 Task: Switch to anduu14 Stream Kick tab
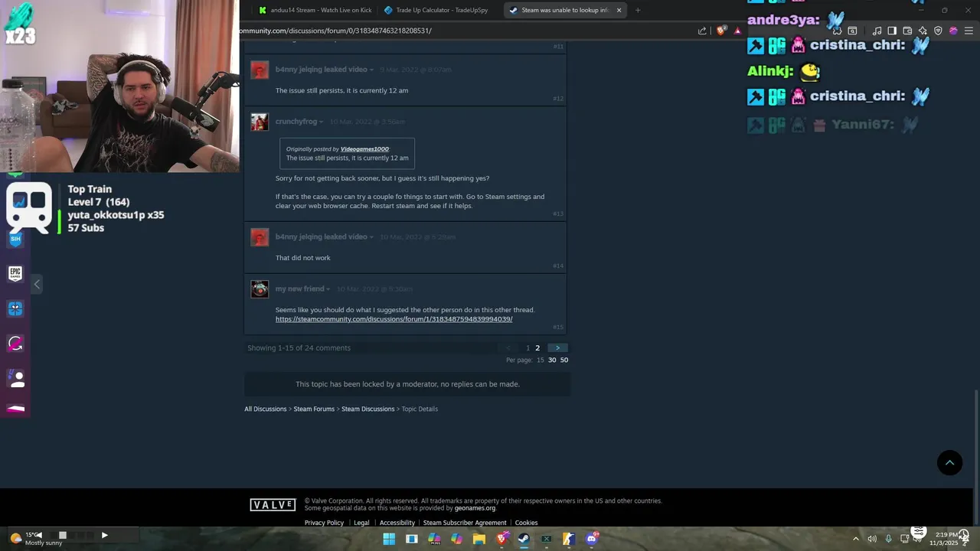click(314, 10)
